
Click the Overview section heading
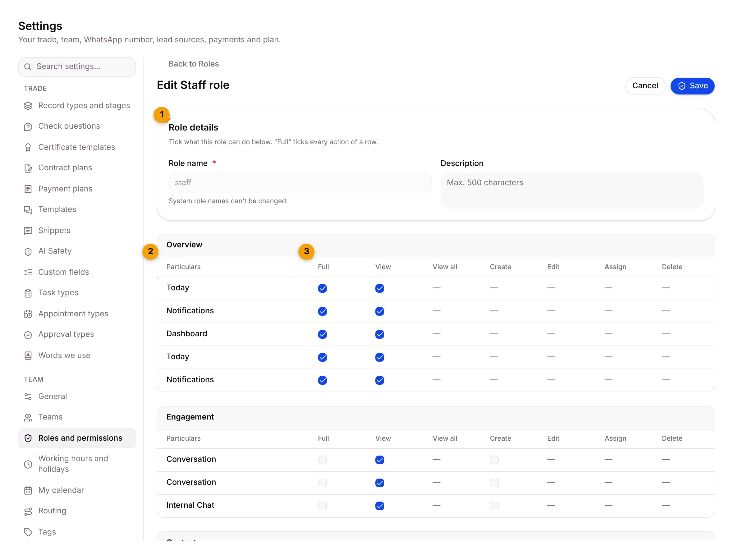pyautogui.click(x=184, y=244)
